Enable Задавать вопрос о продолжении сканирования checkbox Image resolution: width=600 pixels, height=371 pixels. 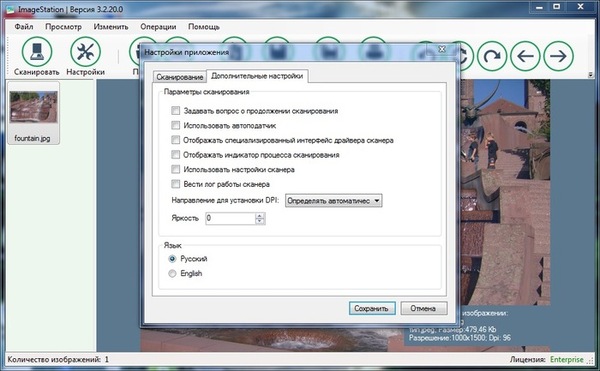[175, 111]
